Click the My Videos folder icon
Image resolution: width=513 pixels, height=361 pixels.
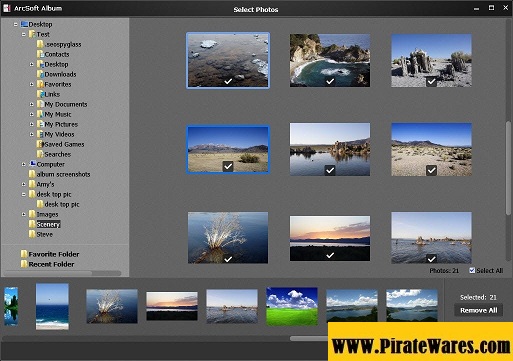(x=40, y=134)
